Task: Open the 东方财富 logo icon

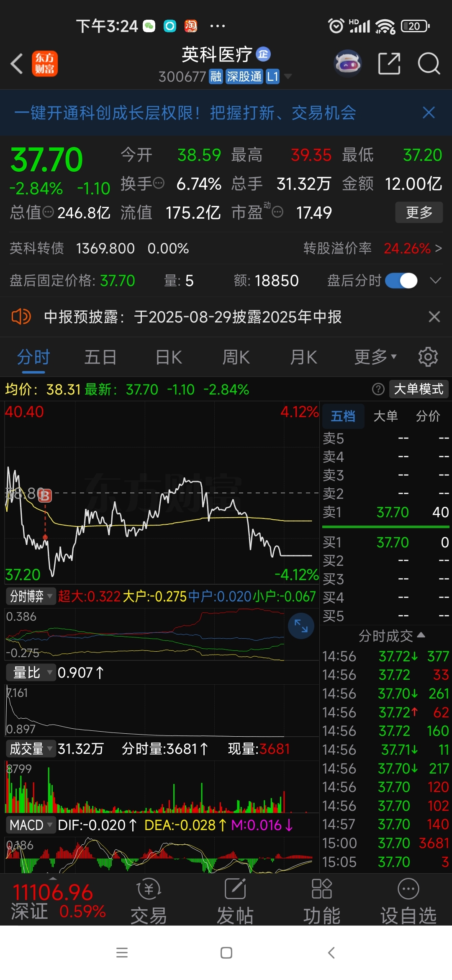Action: point(45,64)
